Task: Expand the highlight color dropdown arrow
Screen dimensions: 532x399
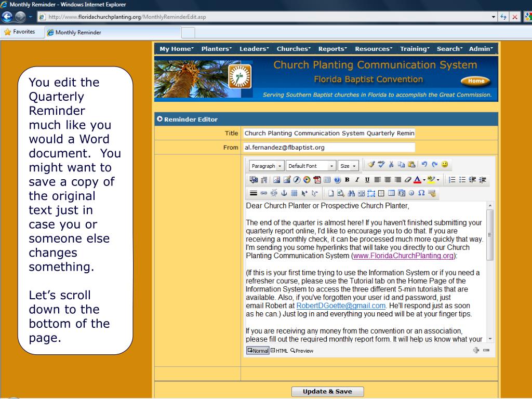Action: [x=438, y=180]
